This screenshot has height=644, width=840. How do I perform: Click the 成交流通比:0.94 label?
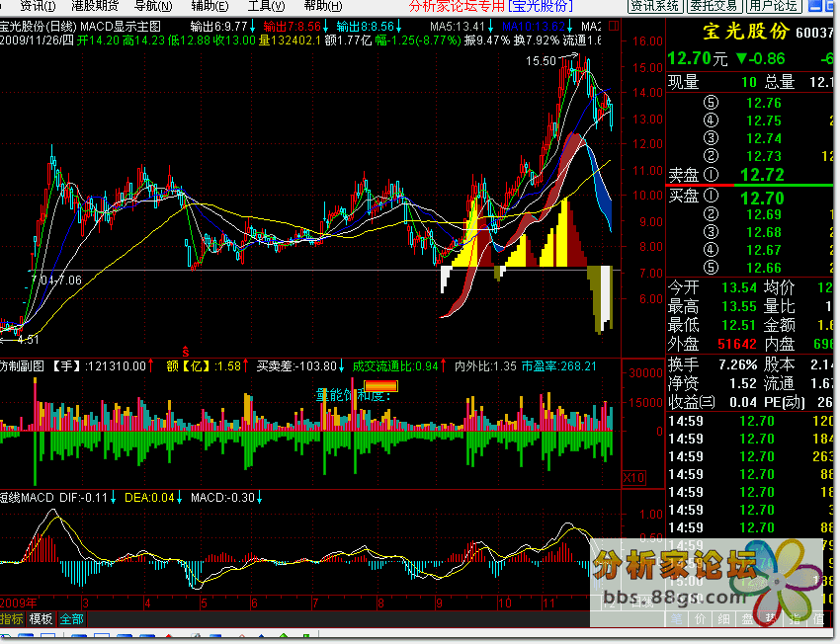tap(395, 366)
